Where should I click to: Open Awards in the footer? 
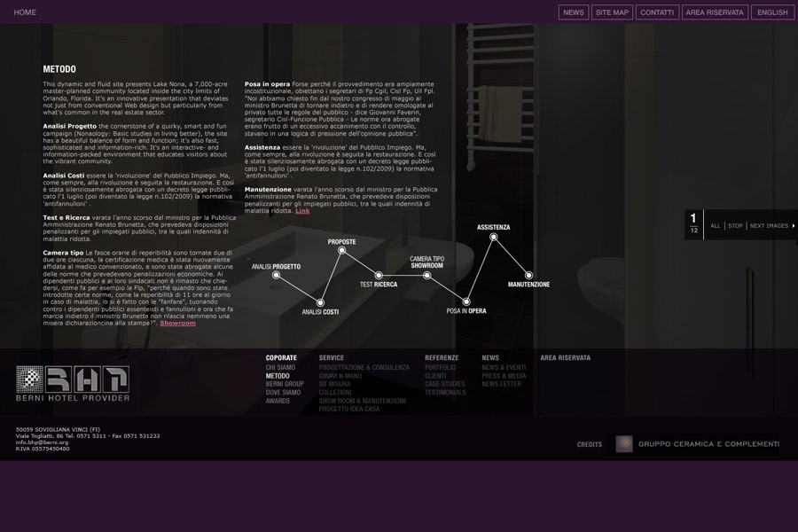[x=278, y=401]
